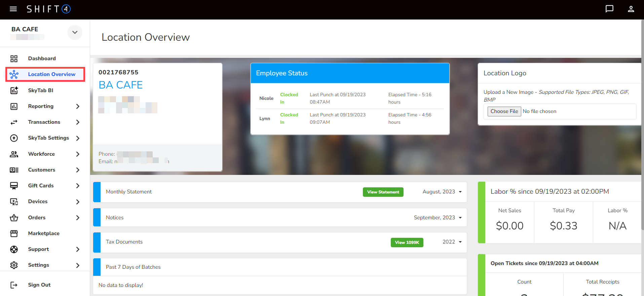Viewport: 644px width, 296px height.
Task: Go to Dashboard in the sidebar
Action: [42, 59]
